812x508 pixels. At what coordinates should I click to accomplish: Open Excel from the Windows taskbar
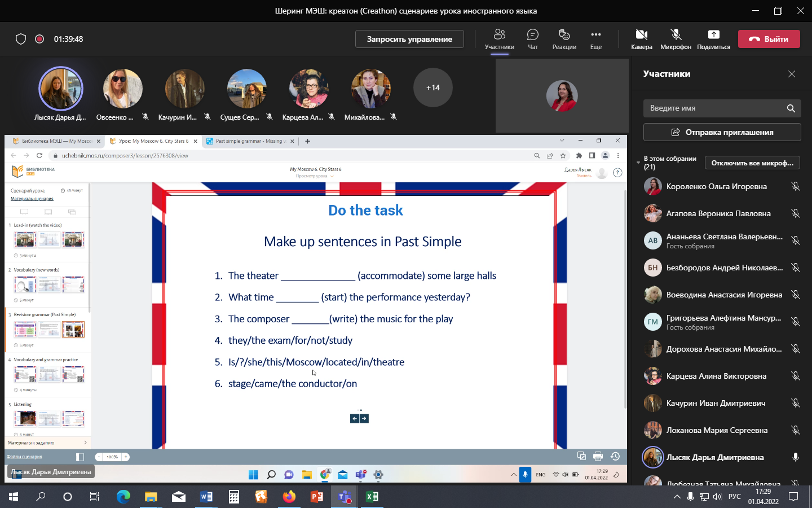(372, 497)
